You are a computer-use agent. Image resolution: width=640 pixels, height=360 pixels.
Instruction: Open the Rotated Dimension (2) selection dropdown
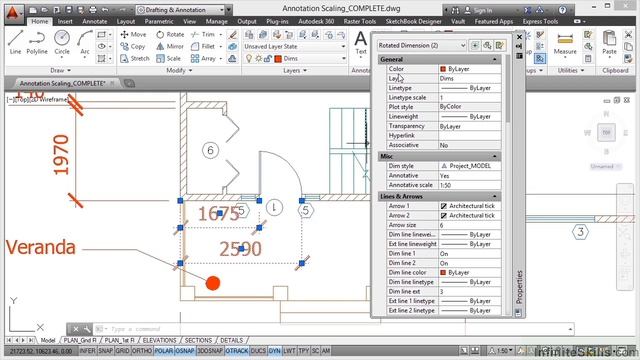coord(422,45)
